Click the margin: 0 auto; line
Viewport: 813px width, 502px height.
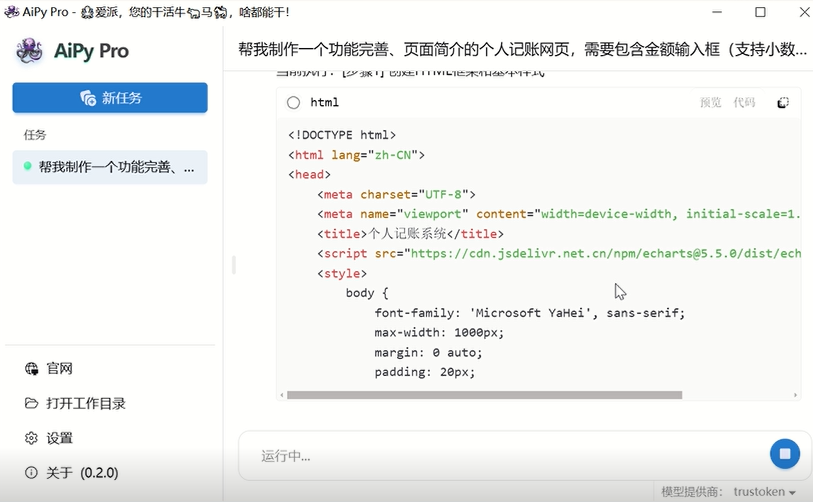click(x=428, y=353)
